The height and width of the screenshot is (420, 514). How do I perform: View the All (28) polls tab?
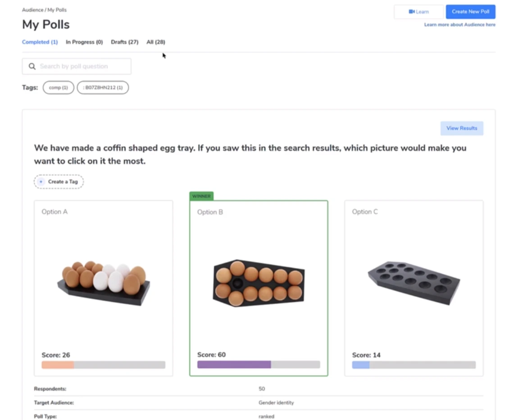[156, 42]
